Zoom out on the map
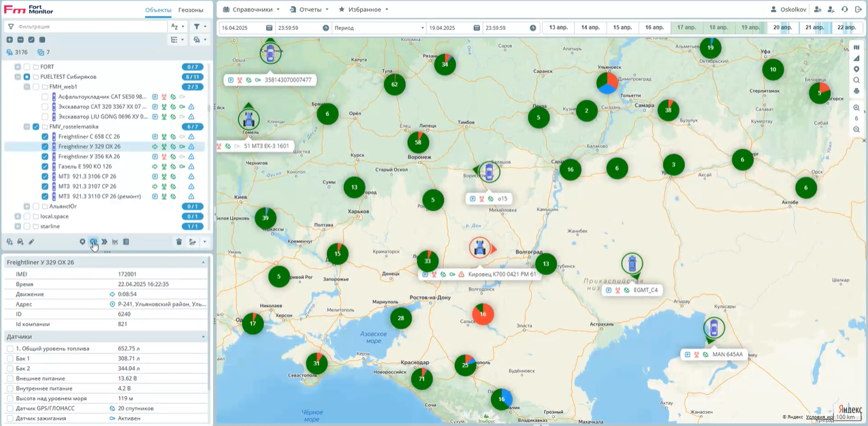 856,129
